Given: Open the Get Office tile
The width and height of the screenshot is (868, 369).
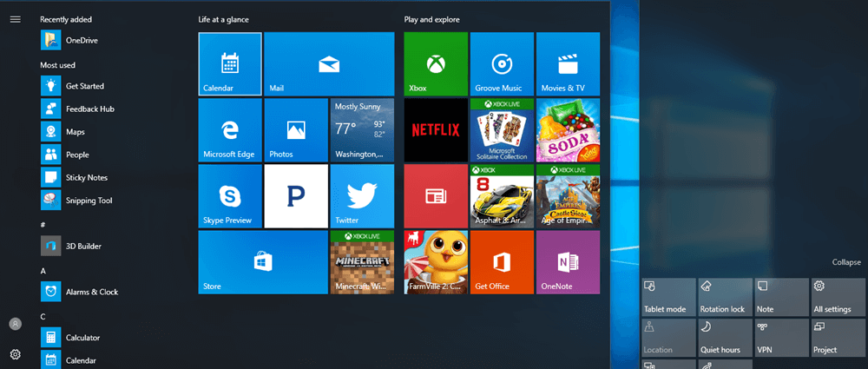Looking at the screenshot, I should (x=502, y=262).
